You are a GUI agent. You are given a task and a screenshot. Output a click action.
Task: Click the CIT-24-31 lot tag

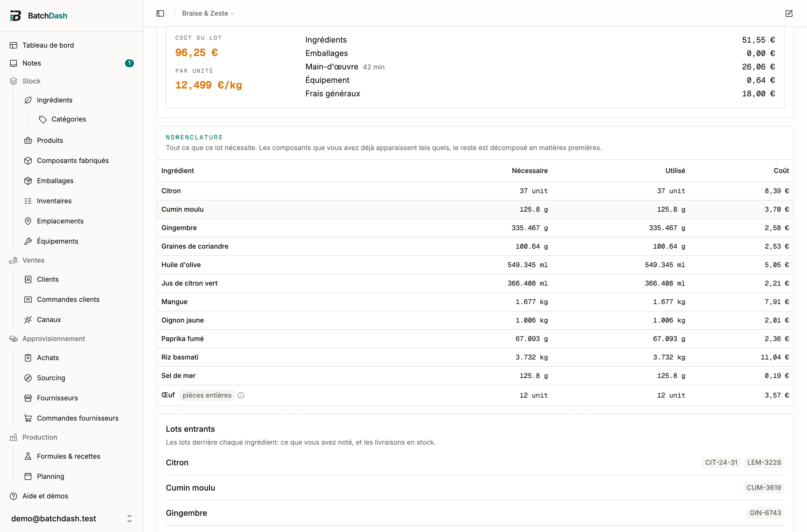[x=721, y=463]
